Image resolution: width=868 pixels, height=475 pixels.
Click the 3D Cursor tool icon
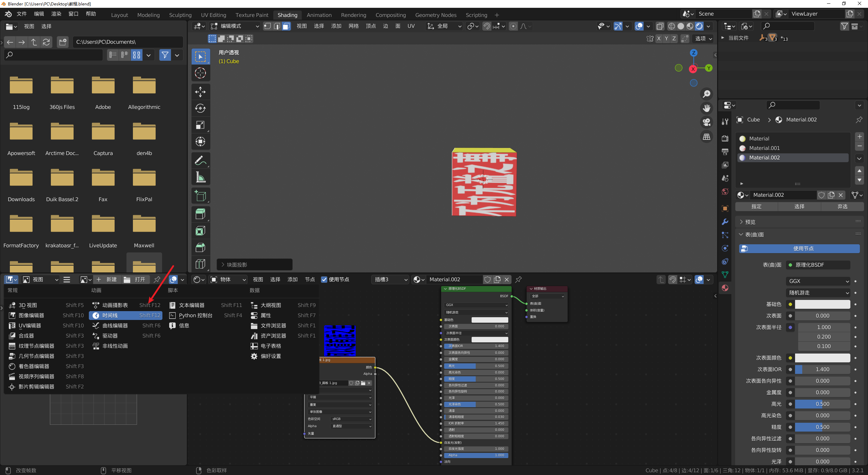200,73
